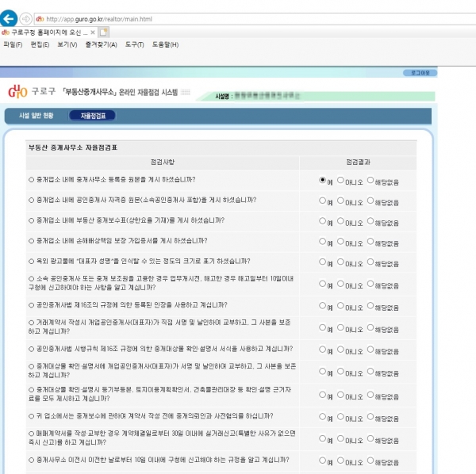The height and width of the screenshot is (474, 476).
Task: Select 해당없음 for 중개사무소 등록증 원본 question
Action: pos(370,180)
